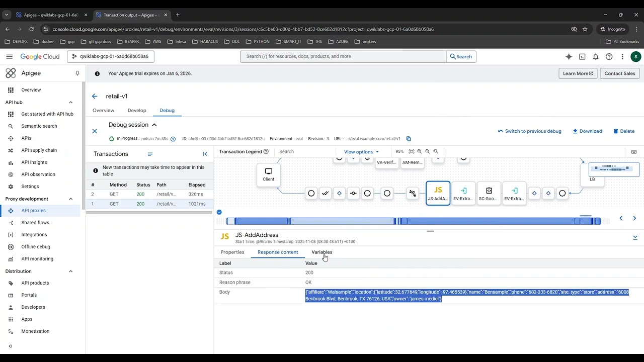This screenshot has width=644, height=362.
Task: Select the satellite-dish step before JS-AddAddress
Action: click(413, 194)
